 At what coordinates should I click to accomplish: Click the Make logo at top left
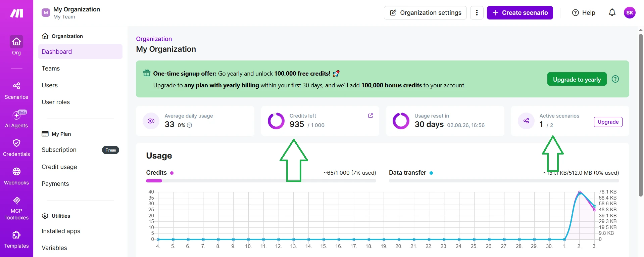click(16, 13)
